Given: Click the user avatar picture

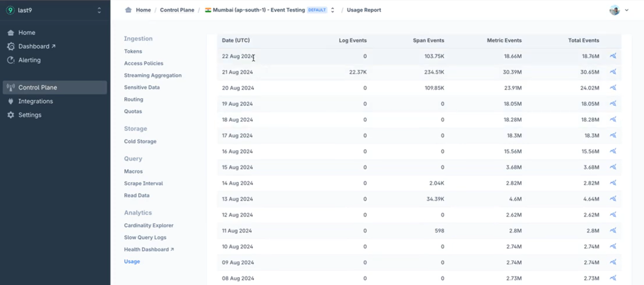Looking at the screenshot, I should click(x=614, y=10).
